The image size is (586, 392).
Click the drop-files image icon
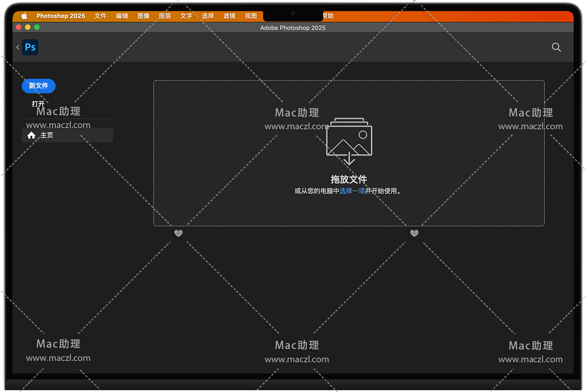pyautogui.click(x=349, y=141)
